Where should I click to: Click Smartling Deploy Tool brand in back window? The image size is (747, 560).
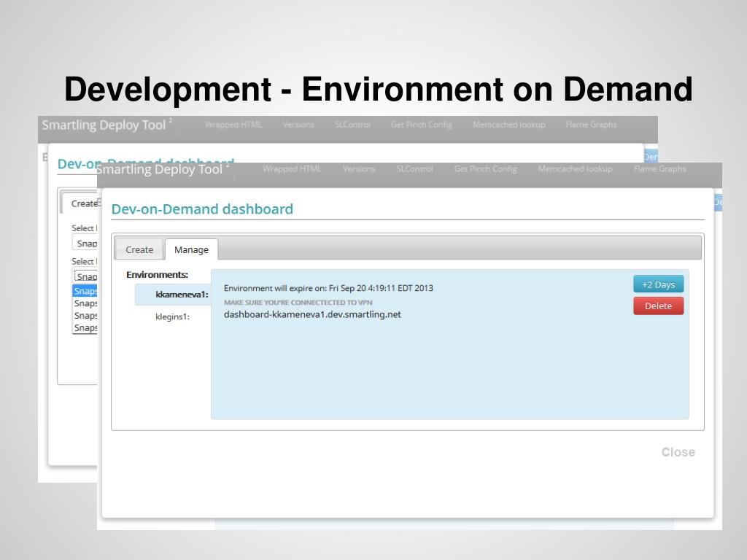[104, 125]
